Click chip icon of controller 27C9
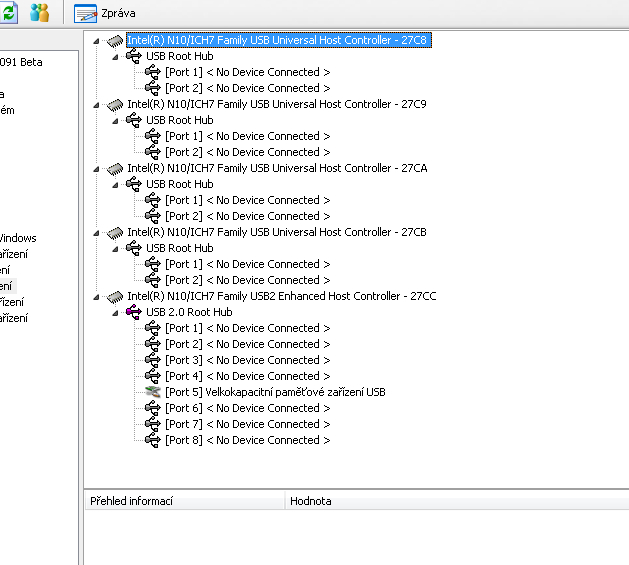629x565 pixels. pos(115,105)
